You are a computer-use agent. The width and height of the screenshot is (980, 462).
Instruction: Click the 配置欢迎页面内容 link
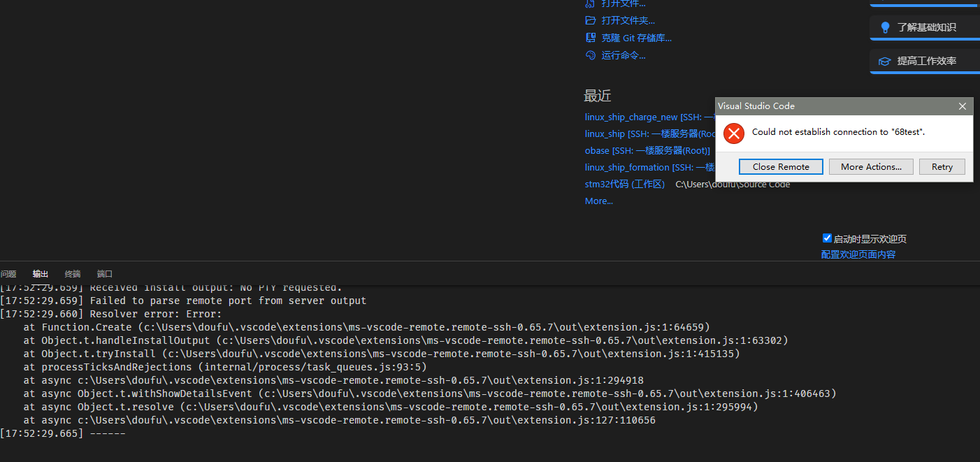point(858,254)
